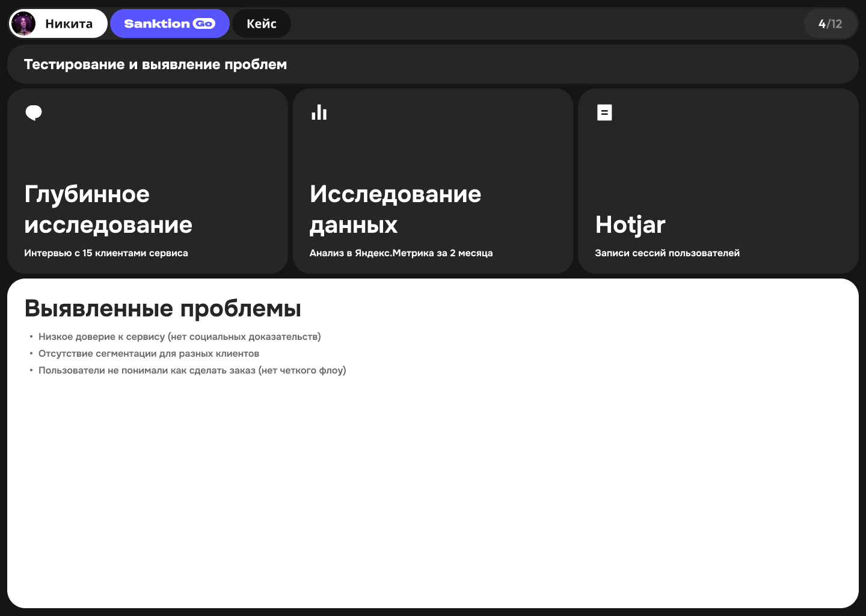Image resolution: width=866 pixels, height=616 pixels.
Task: Click the bullet about низкое доверие к сервису
Action: pyautogui.click(x=179, y=336)
